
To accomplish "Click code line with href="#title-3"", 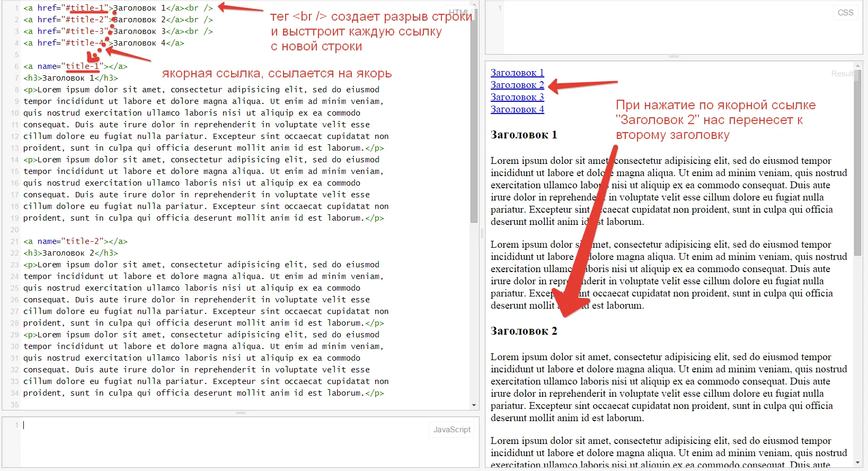I will click(x=118, y=31).
